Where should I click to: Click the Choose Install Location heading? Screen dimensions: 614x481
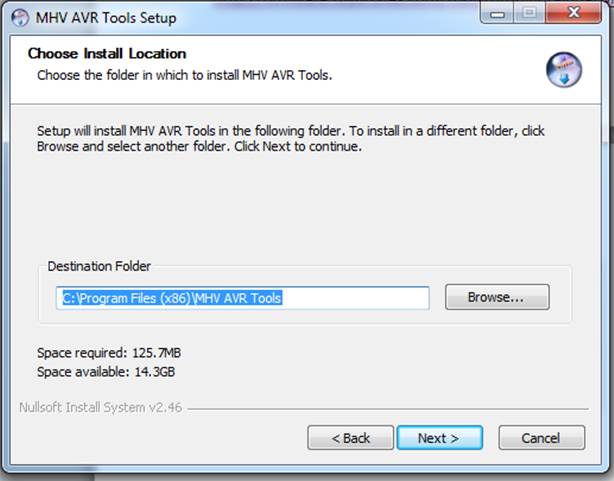pyautogui.click(x=107, y=54)
